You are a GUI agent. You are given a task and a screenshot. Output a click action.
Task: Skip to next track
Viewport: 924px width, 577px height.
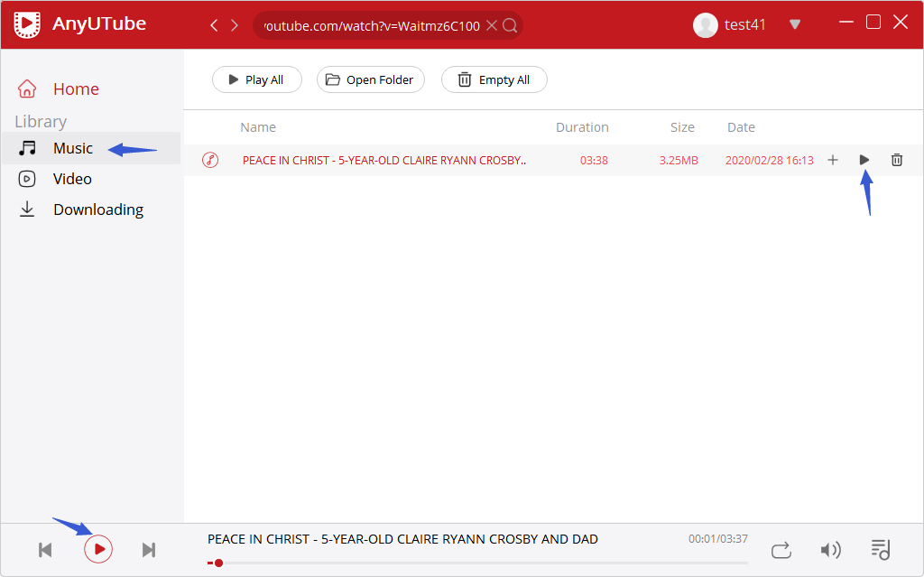pos(149,550)
